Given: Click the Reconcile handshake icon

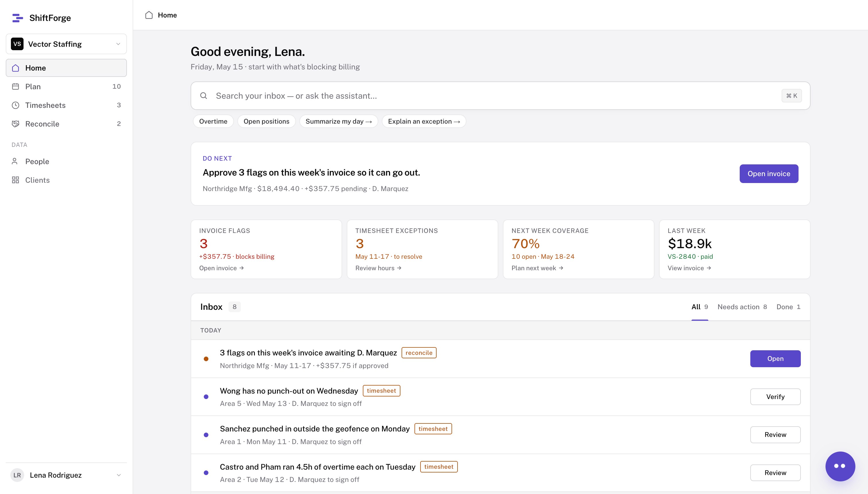Looking at the screenshot, I should pos(15,124).
